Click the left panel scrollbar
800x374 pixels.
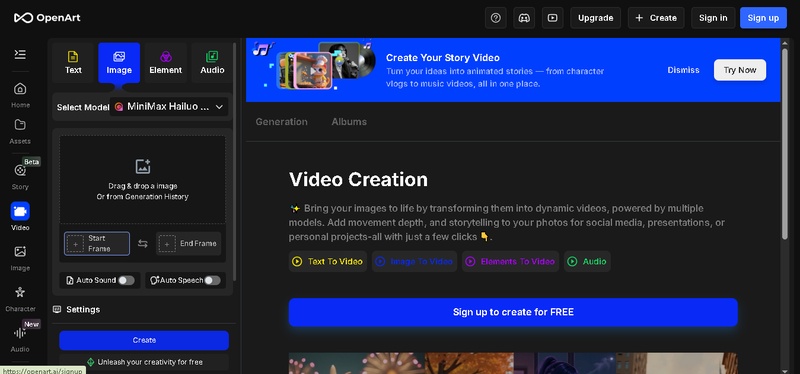(234, 161)
